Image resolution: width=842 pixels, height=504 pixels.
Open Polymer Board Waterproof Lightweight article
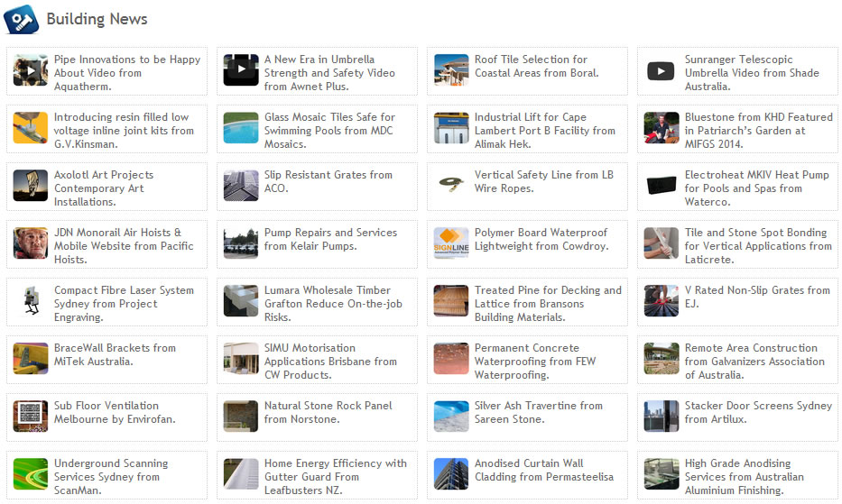[x=541, y=240]
